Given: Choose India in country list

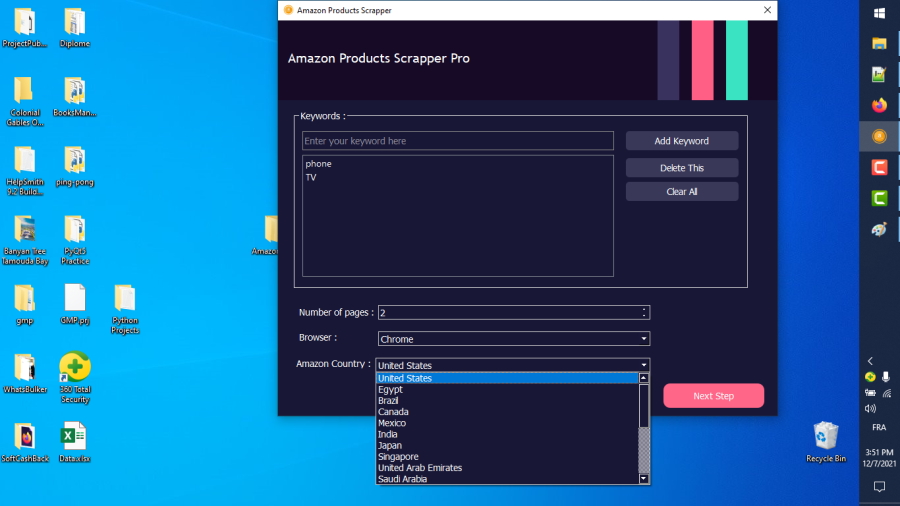Looking at the screenshot, I should tap(507, 434).
